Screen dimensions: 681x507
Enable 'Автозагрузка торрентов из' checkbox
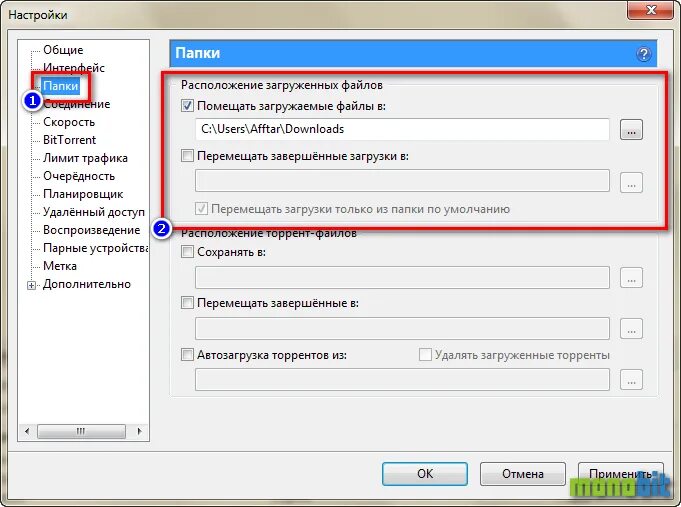[x=187, y=355]
